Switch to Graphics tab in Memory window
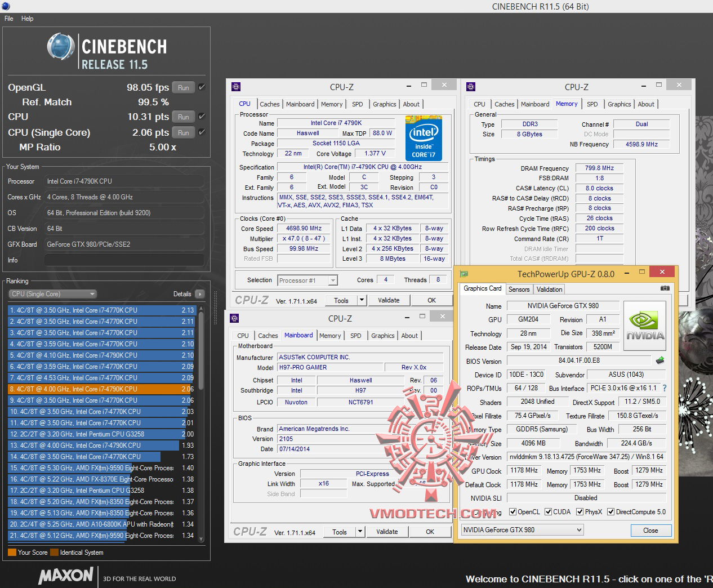 tap(619, 104)
